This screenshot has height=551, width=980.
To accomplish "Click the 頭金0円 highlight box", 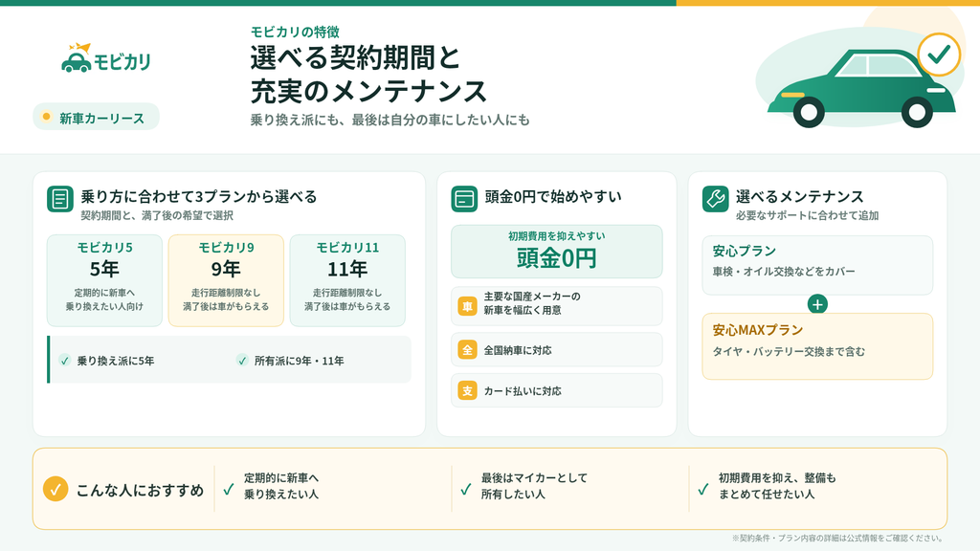I will [557, 252].
